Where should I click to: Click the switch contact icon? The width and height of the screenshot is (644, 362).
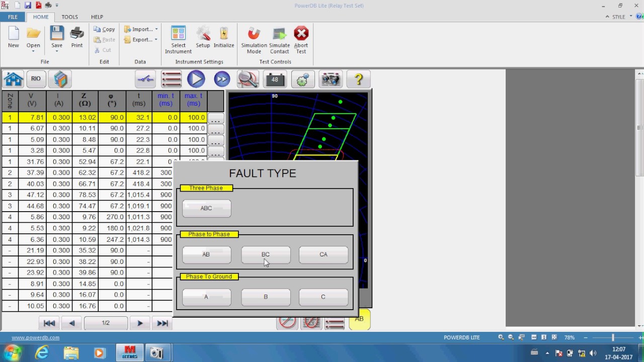point(145,79)
